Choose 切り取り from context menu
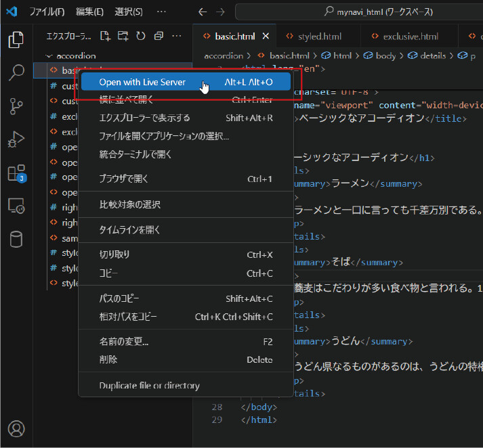The width and height of the screenshot is (483, 448). tap(186, 254)
